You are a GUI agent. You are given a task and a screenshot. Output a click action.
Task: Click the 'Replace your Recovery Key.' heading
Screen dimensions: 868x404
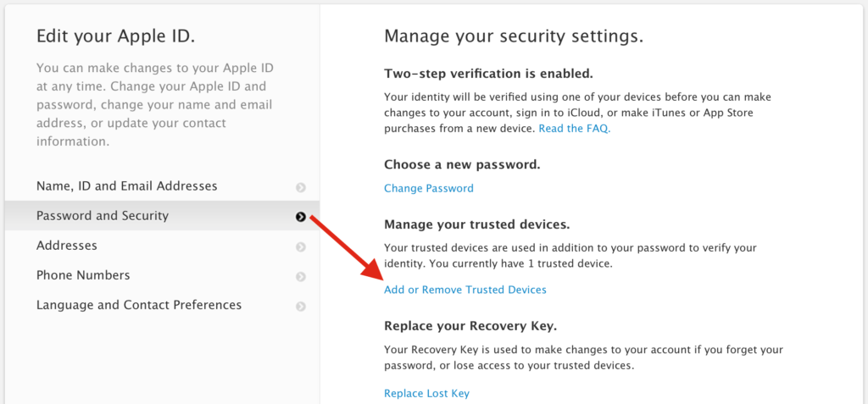coord(470,326)
